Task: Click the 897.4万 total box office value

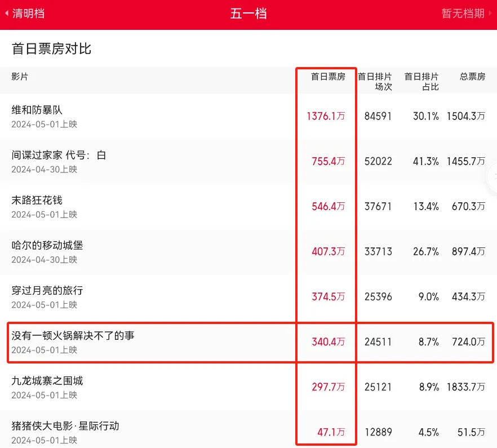Action: pyautogui.click(x=468, y=251)
